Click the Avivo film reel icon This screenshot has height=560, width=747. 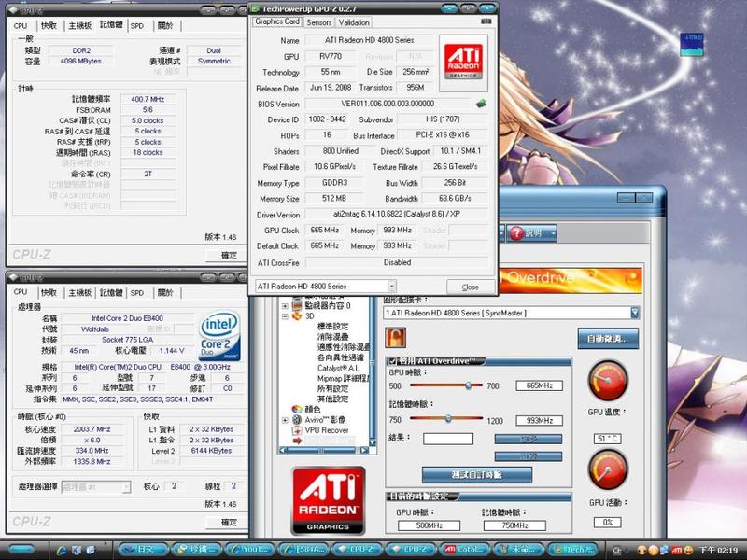pos(297,419)
